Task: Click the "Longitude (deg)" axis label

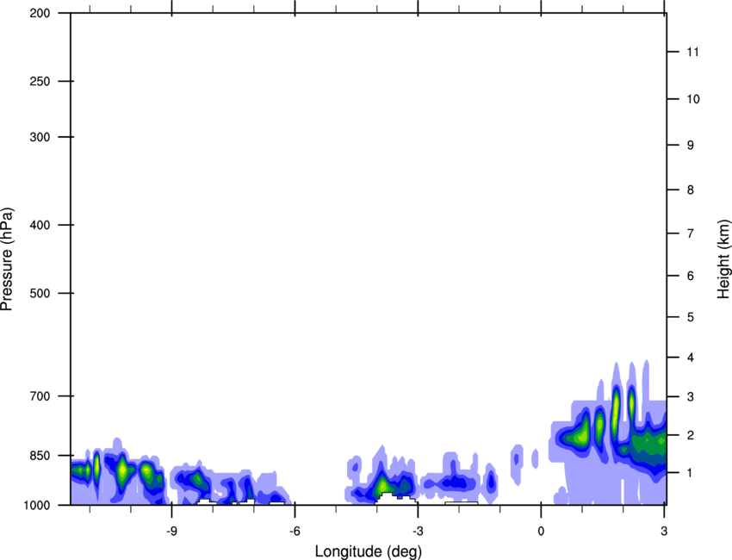Action: click(x=369, y=551)
